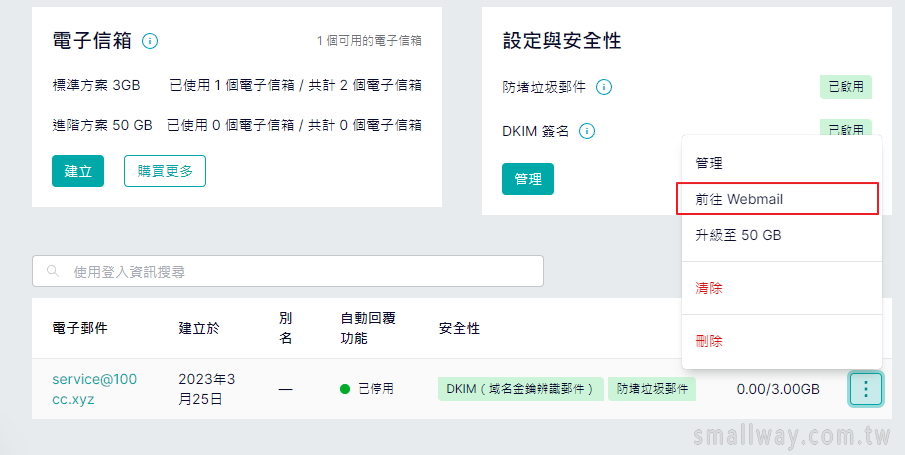Focus the 使用登入資訊搜尋 search field
The height and width of the screenshot is (455, 905).
point(288,271)
